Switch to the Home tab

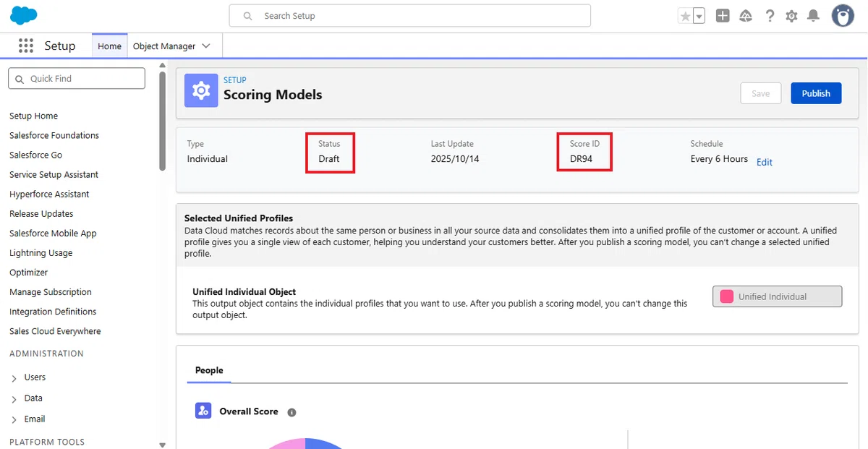[110, 46]
